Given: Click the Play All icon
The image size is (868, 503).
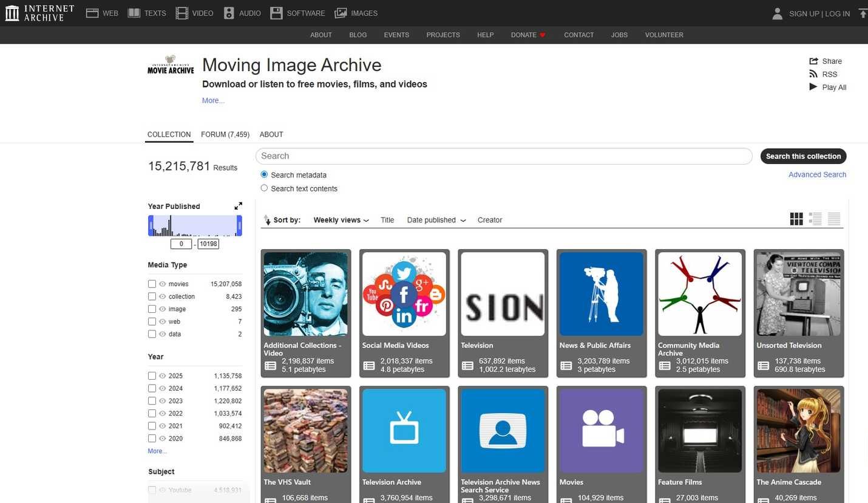Looking at the screenshot, I should point(813,87).
